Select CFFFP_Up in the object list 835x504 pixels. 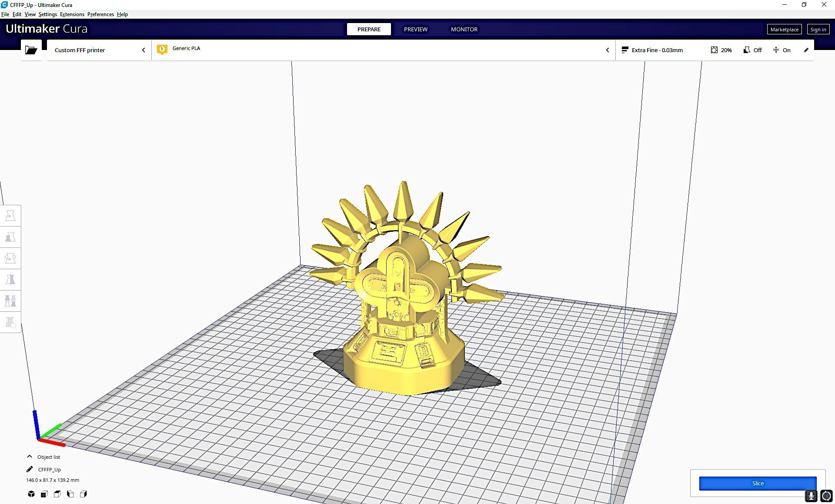click(x=50, y=469)
